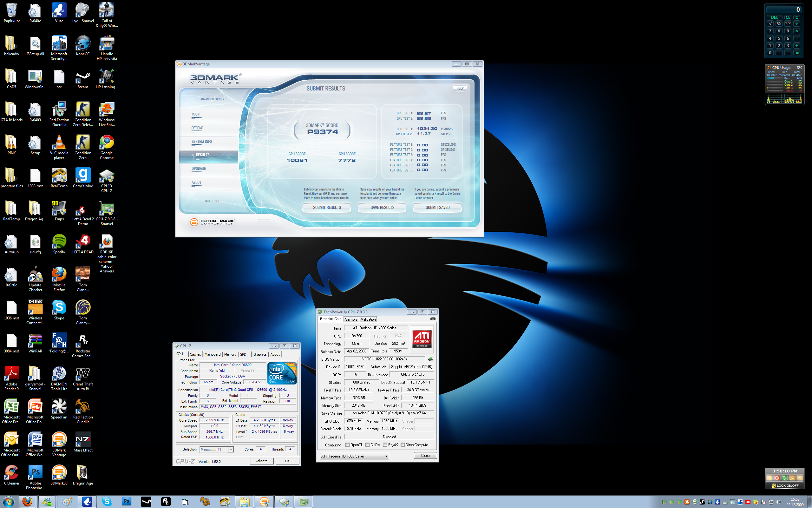This screenshot has width=812, height=508.
Task: Open the Google Chrome shortcut
Action: point(107,147)
